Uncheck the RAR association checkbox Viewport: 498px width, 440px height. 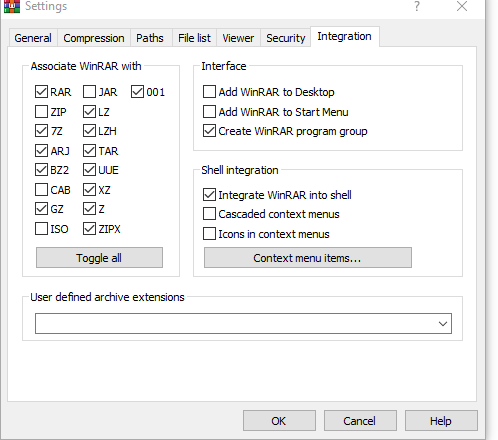[x=41, y=92]
